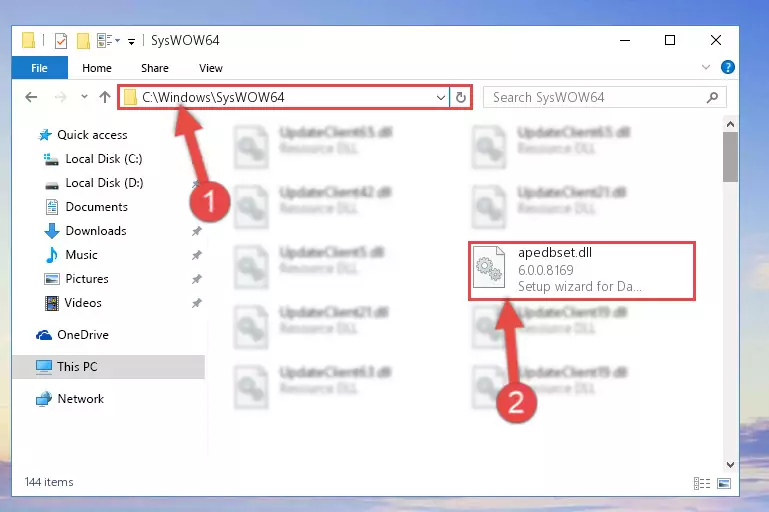
Task: Switch to the Share ribbon tab
Action: tap(154, 68)
